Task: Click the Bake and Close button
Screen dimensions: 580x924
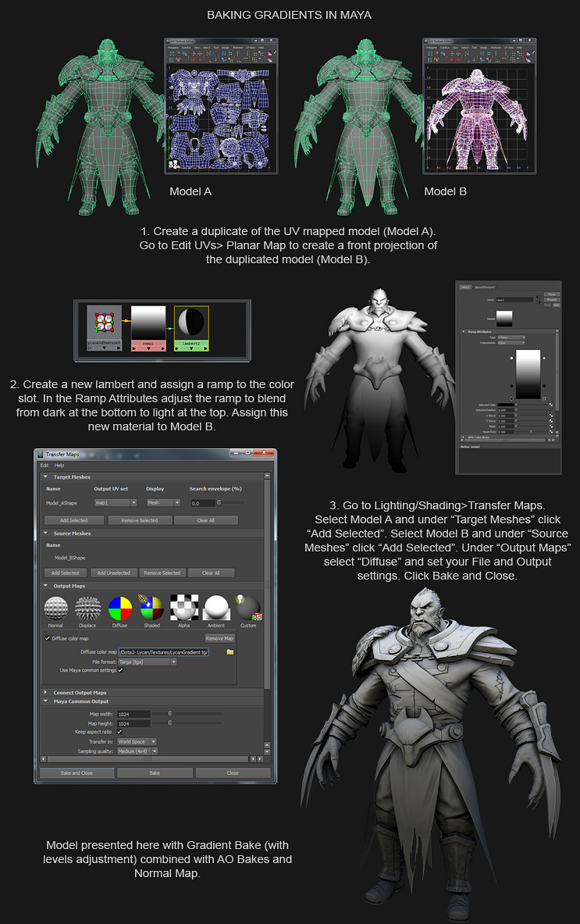Action: (x=76, y=772)
